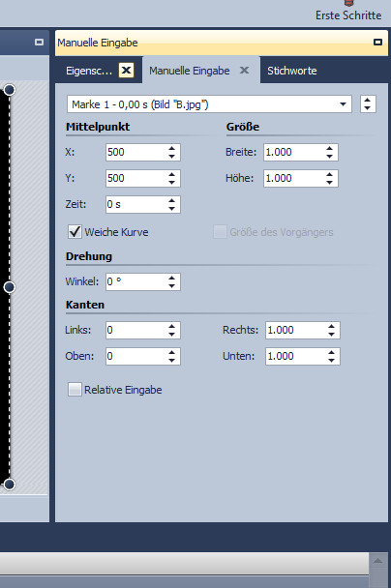391x588 pixels.
Task: Decrease the Links value
Action: pyautogui.click(x=172, y=334)
